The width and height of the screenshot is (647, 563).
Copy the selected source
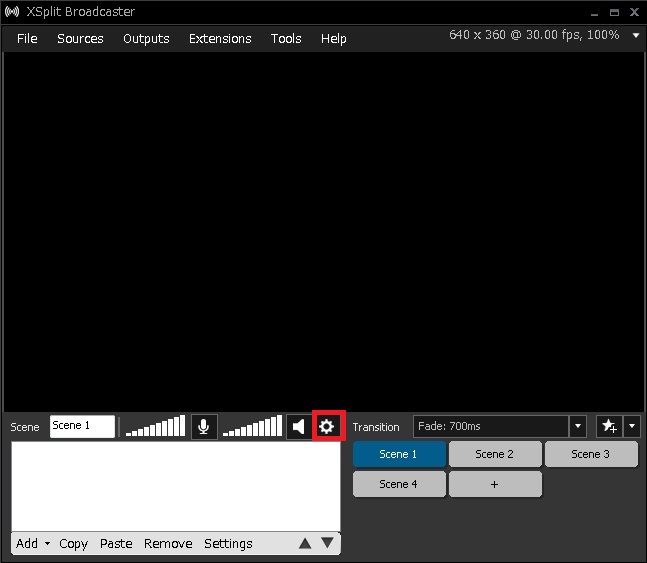(x=73, y=544)
